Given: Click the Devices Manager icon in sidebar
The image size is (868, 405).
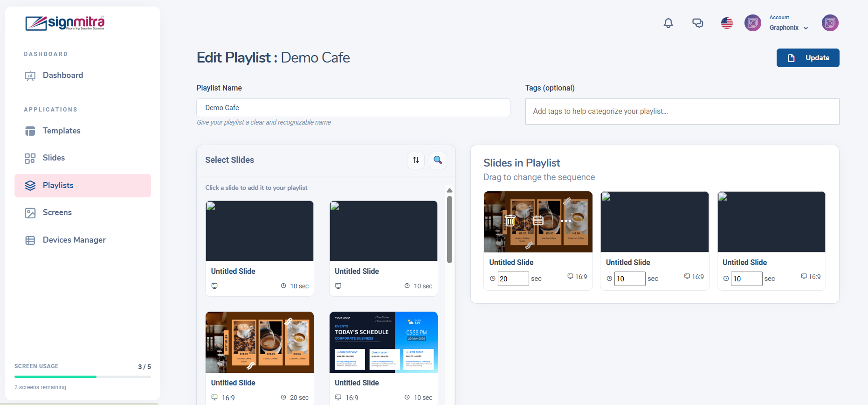Looking at the screenshot, I should [x=30, y=240].
